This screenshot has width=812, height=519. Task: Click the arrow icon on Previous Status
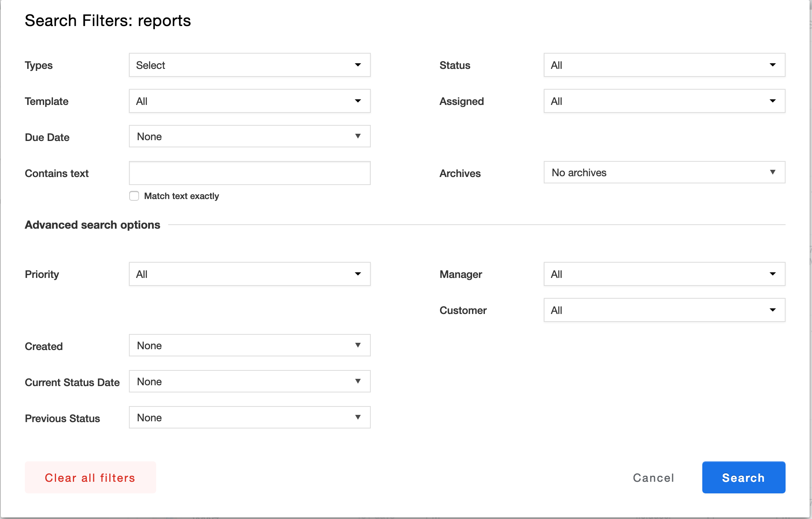358,417
